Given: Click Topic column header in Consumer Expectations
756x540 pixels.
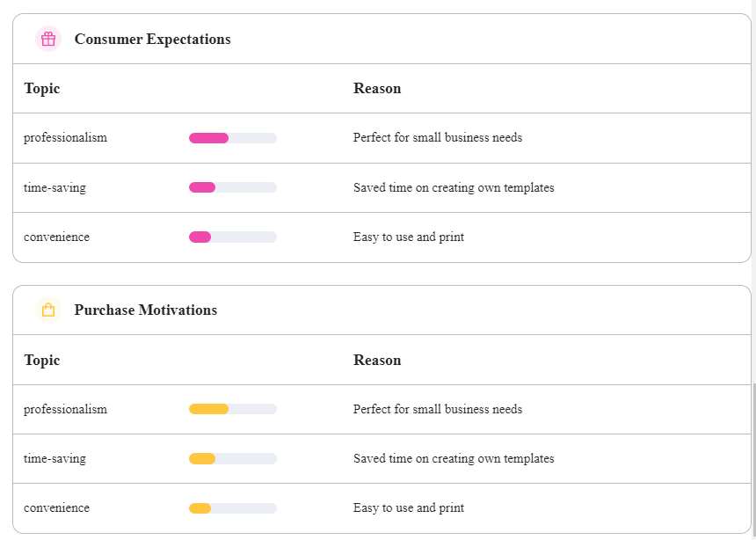Looking at the screenshot, I should [42, 88].
